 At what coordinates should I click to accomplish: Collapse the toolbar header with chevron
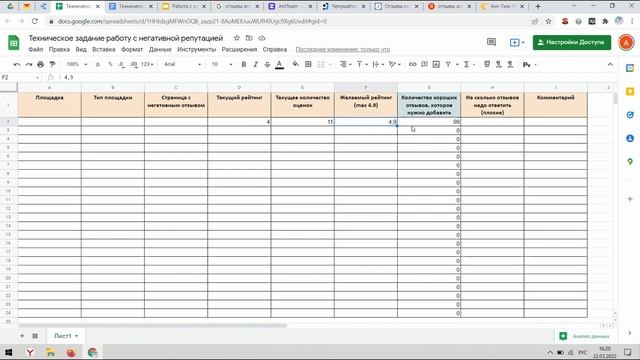(x=610, y=64)
